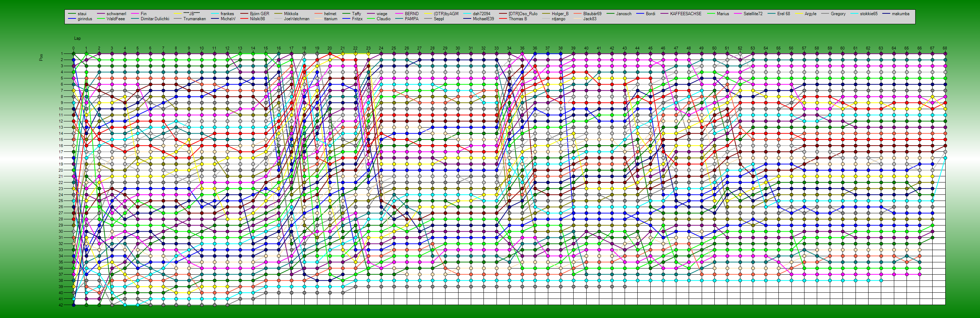Viewport: 980px width, 318px height.
Task: Select the girindus driver in legend
Action: tap(84, 19)
